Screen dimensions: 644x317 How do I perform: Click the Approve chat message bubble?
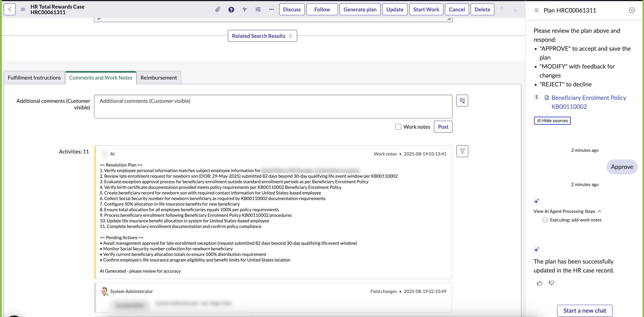pos(622,167)
